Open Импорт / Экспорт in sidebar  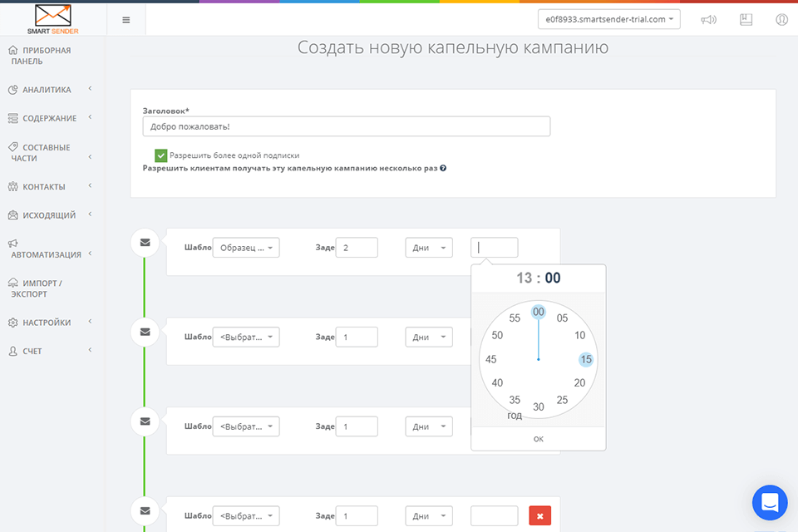(x=36, y=288)
